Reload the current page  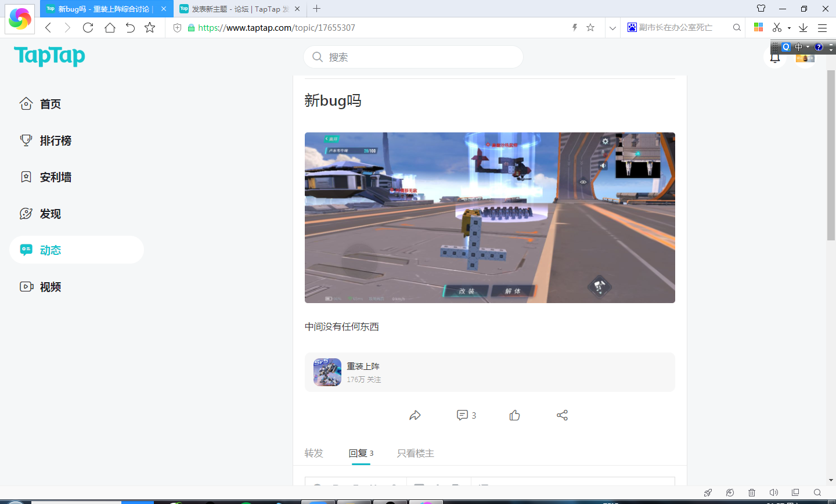point(88,27)
